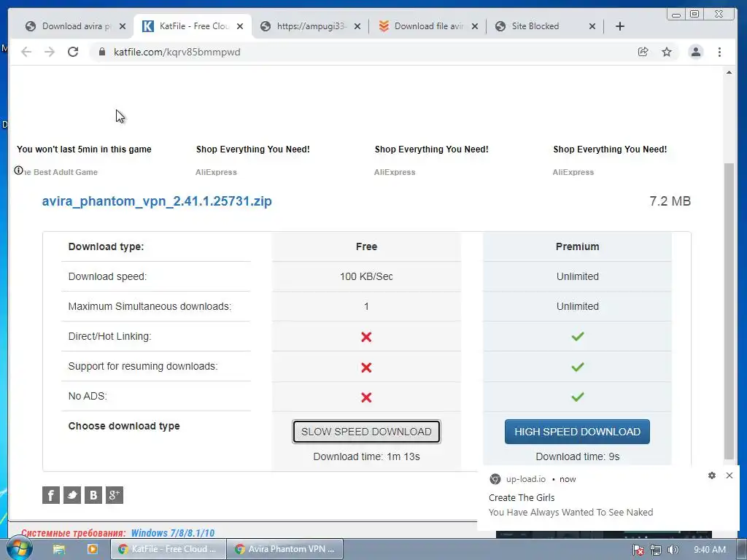
Task: Open the Chrome profile menu
Action: tap(695, 52)
